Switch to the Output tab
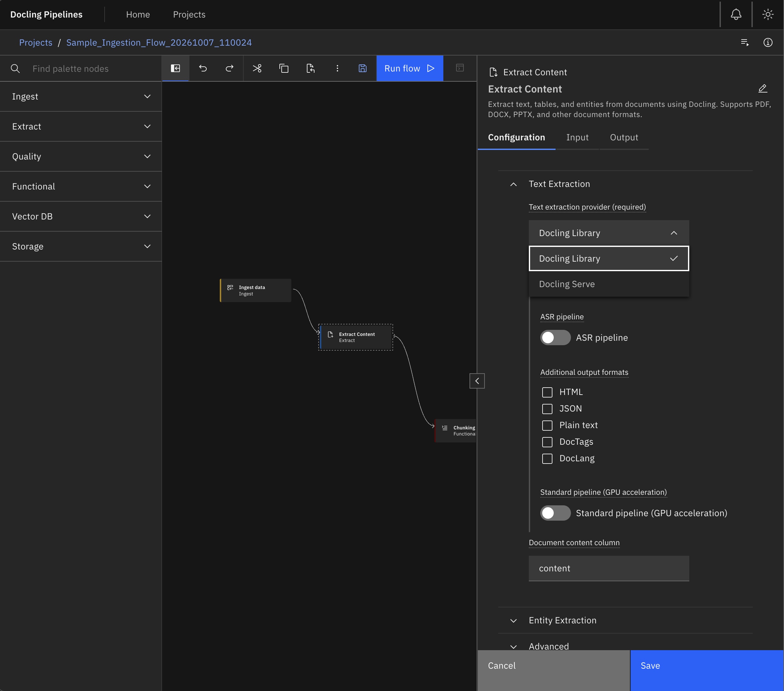This screenshot has height=691, width=784. [x=624, y=137]
